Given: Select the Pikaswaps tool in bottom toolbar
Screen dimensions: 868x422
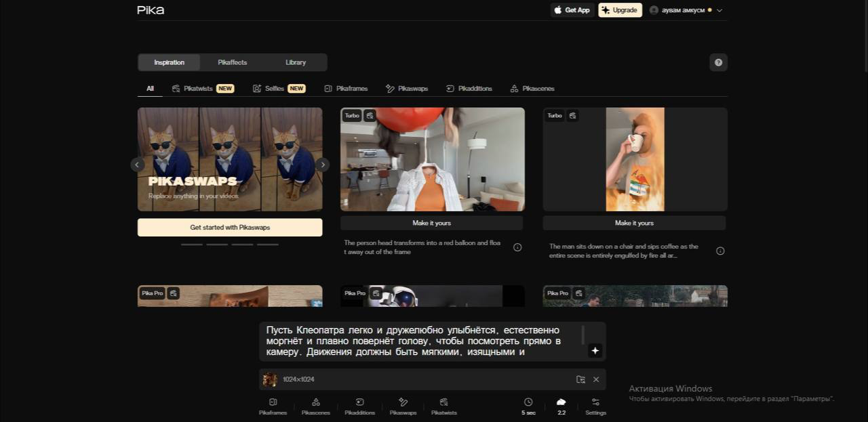Looking at the screenshot, I should pos(403,406).
